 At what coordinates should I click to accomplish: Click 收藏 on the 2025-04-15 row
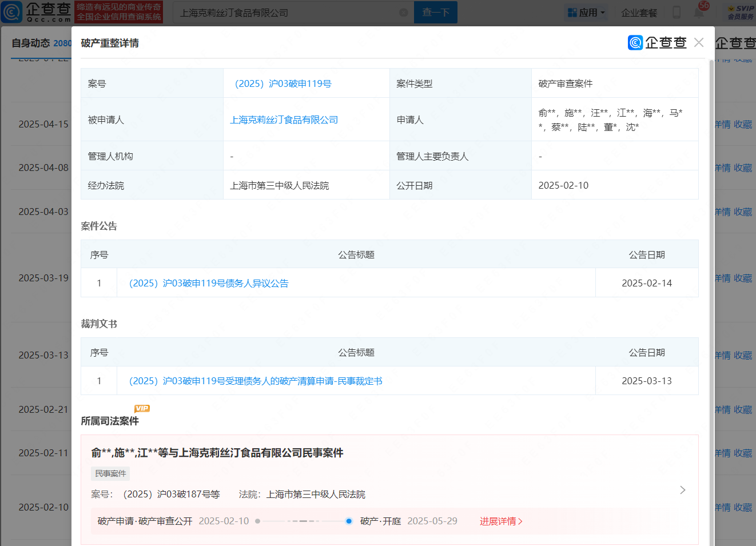click(743, 124)
